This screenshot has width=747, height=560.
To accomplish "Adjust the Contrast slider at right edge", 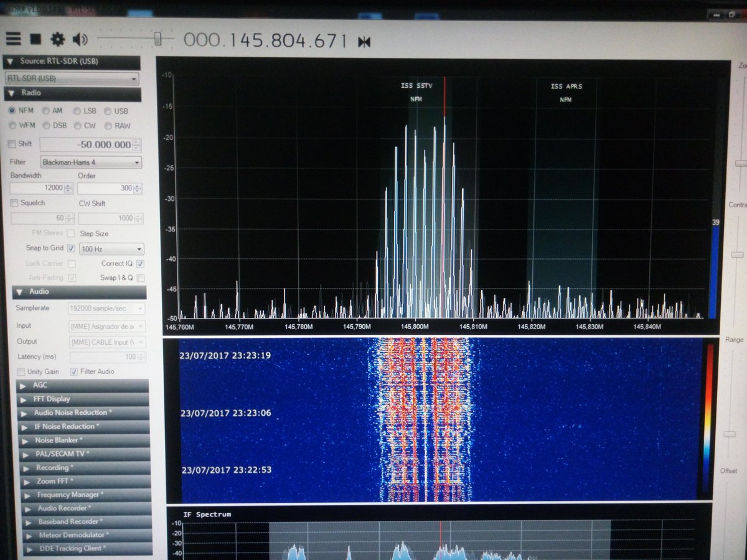I will 738,254.
